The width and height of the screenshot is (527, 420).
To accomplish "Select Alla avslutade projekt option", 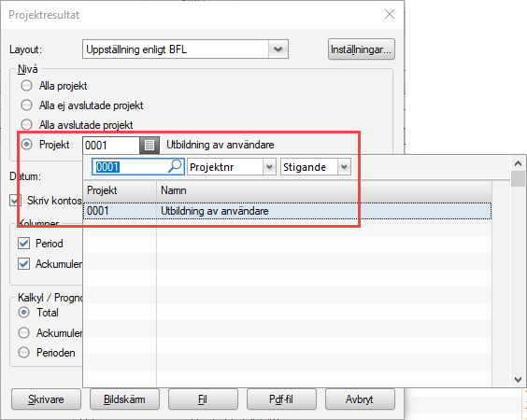I will tap(26, 124).
